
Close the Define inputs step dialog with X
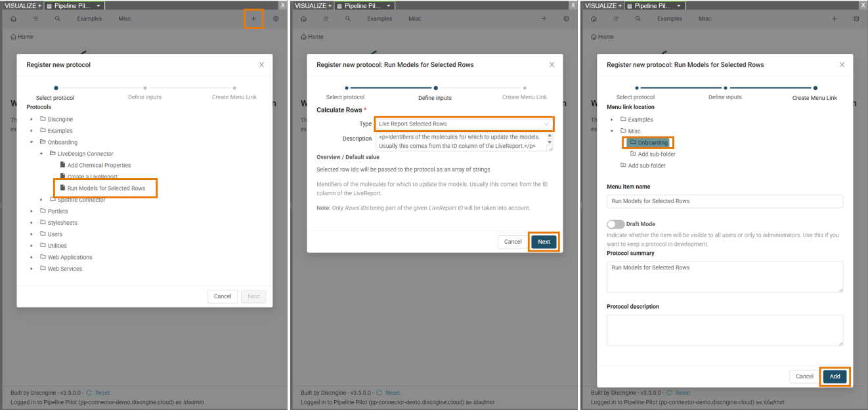[552, 64]
